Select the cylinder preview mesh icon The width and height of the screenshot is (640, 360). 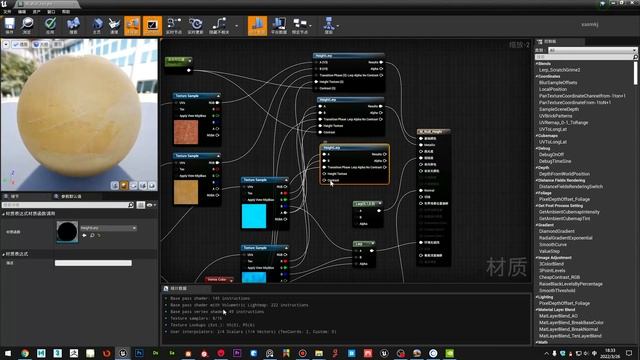point(115,186)
